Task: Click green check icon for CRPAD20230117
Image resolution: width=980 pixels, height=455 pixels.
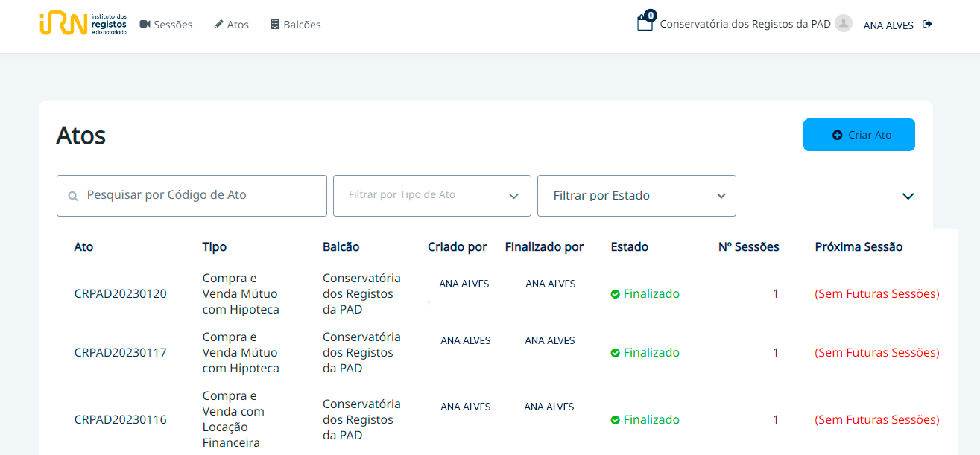Action: pos(616,353)
